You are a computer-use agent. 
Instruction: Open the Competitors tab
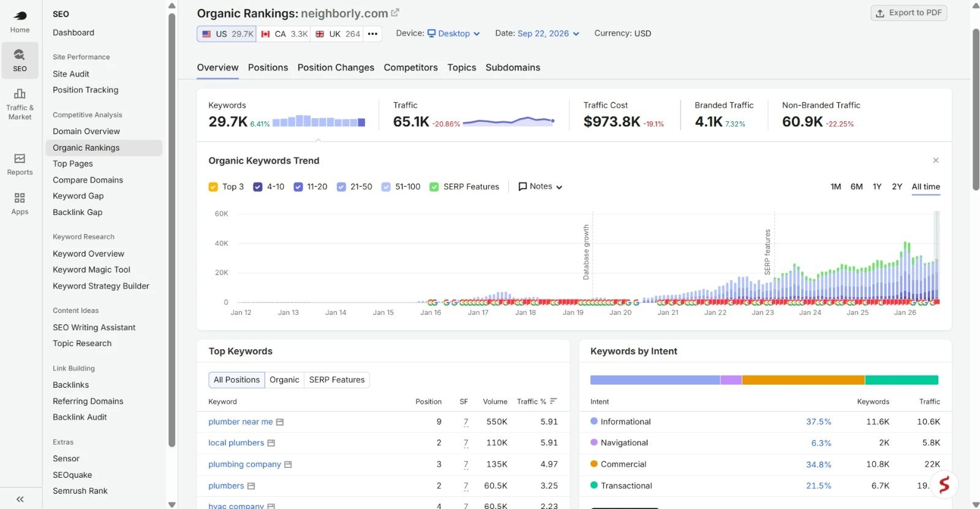coord(410,67)
